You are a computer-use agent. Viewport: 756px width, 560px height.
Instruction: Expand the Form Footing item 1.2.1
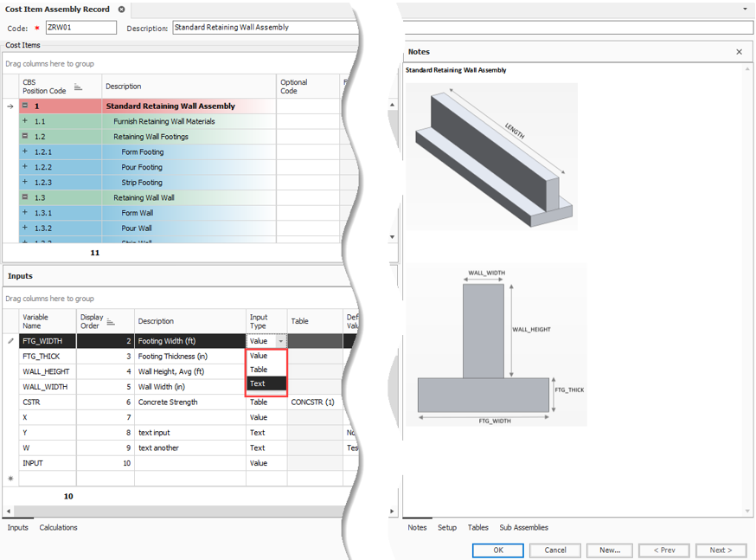point(23,151)
